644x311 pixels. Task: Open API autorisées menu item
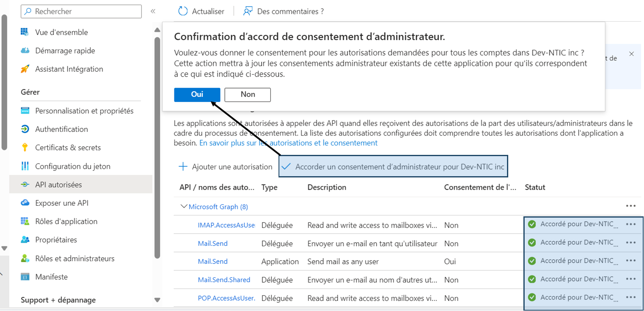(58, 184)
